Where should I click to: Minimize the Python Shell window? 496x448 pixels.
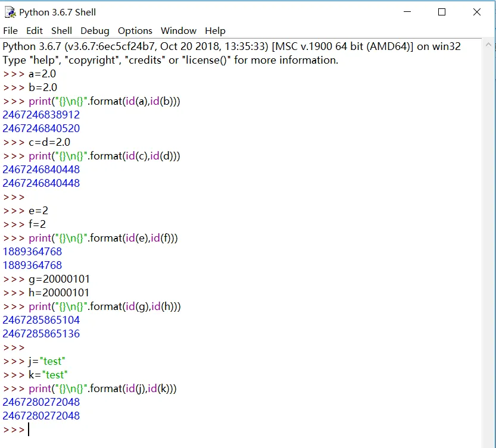pyautogui.click(x=407, y=12)
